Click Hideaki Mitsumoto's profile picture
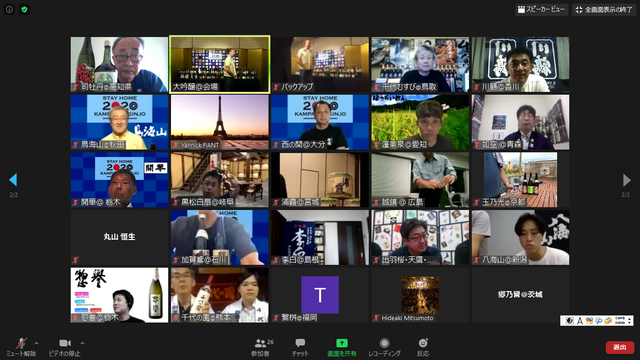The height and width of the screenshot is (360, 640). point(420,295)
